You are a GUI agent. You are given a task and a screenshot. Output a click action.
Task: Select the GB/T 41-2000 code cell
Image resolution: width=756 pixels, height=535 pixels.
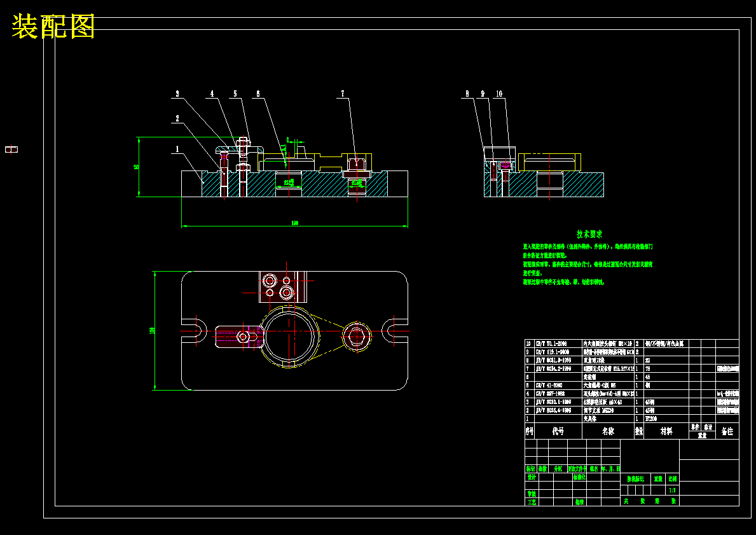pyautogui.click(x=558, y=386)
